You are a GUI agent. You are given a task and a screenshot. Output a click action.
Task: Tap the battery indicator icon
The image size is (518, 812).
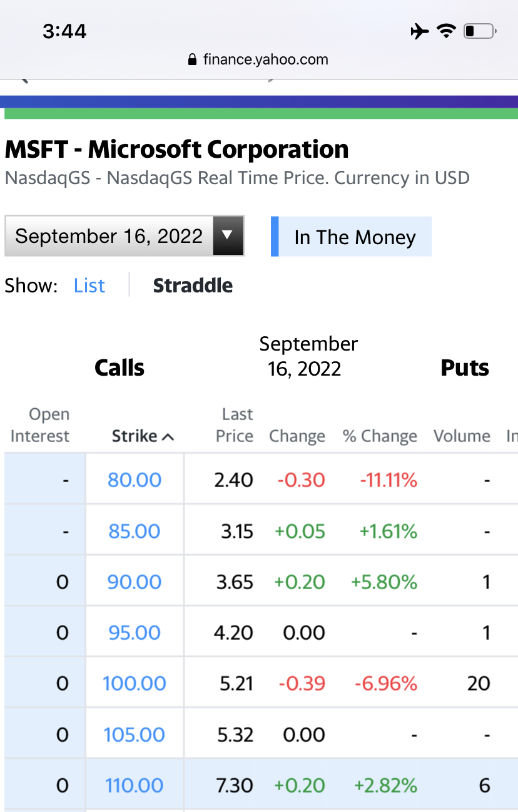[x=479, y=31]
